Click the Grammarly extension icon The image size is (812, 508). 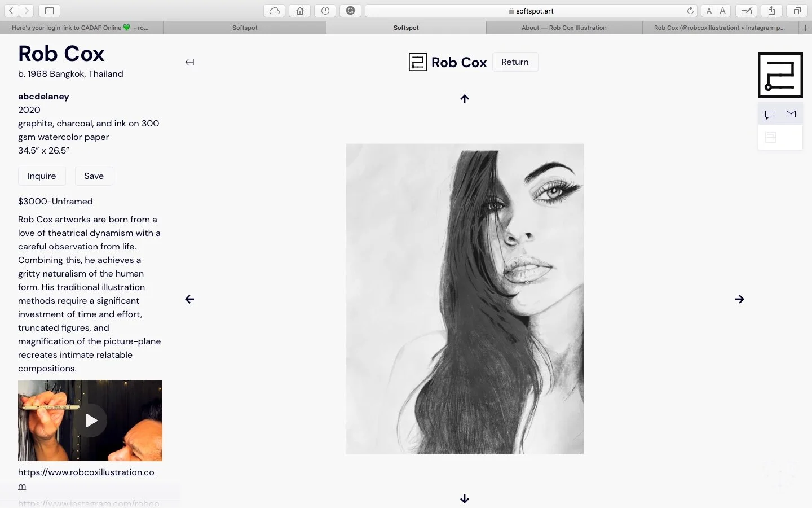pos(350,11)
